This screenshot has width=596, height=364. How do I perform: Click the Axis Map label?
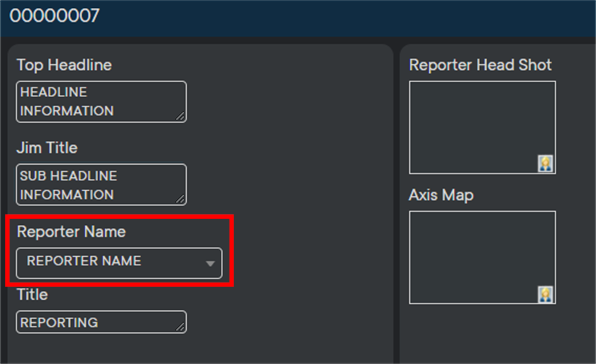[x=441, y=195]
